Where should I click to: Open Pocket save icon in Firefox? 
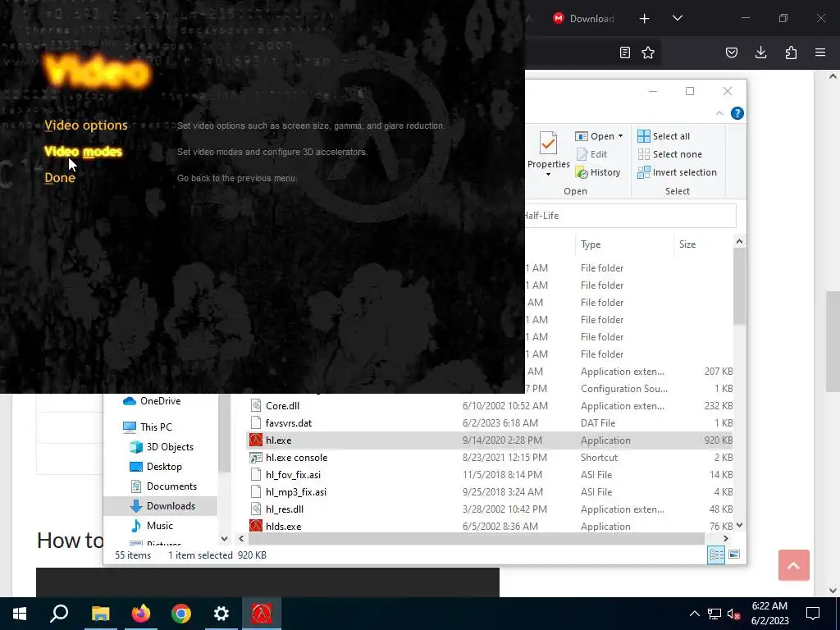[731, 52]
